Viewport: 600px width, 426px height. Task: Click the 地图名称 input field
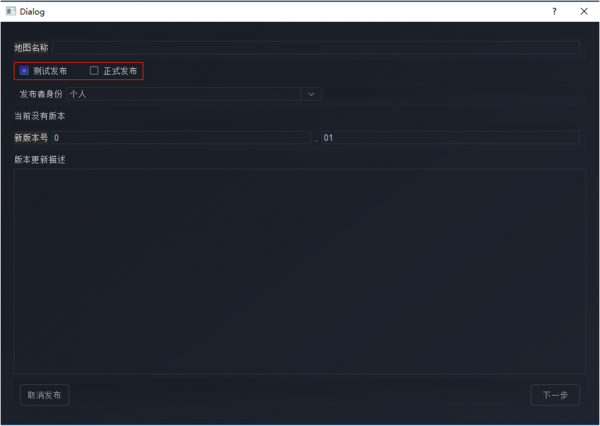pos(316,47)
